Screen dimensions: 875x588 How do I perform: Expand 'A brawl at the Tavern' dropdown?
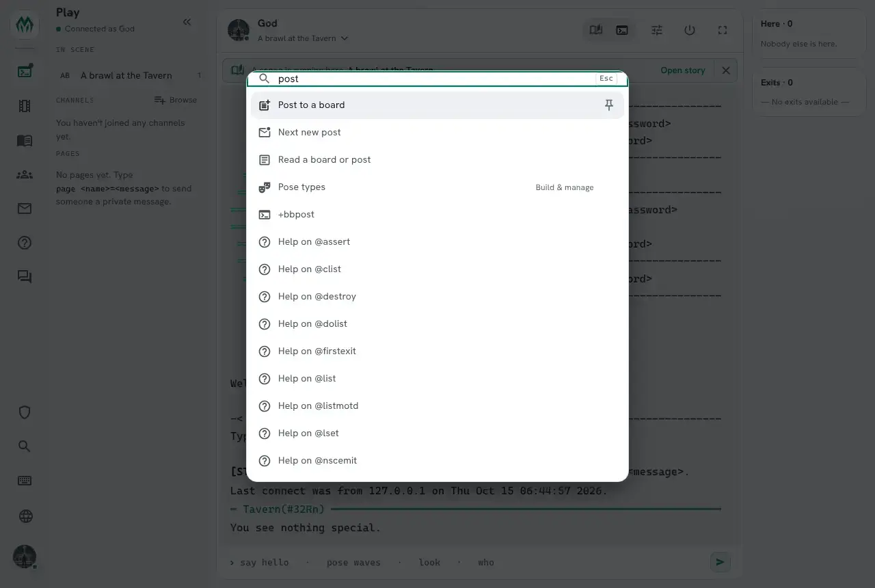(303, 38)
